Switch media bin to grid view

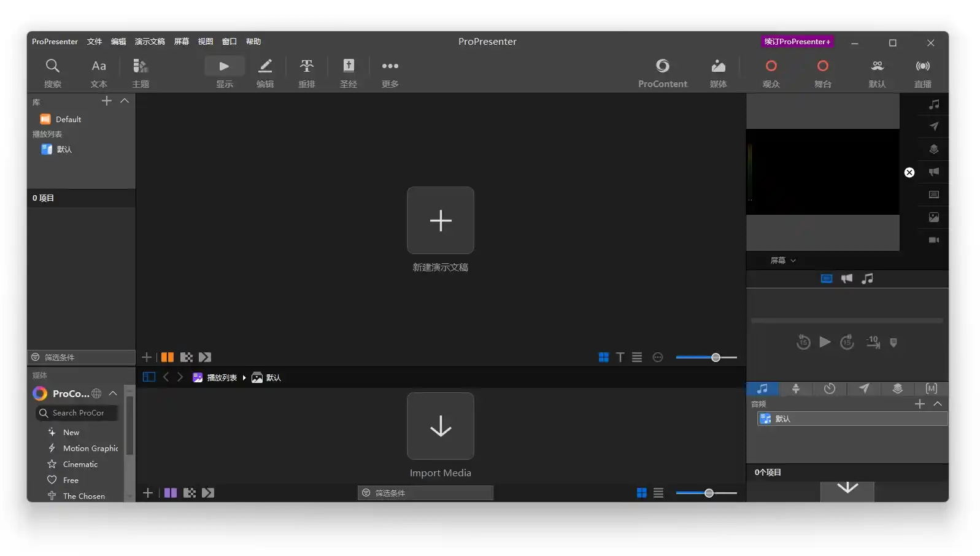(642, 493)
